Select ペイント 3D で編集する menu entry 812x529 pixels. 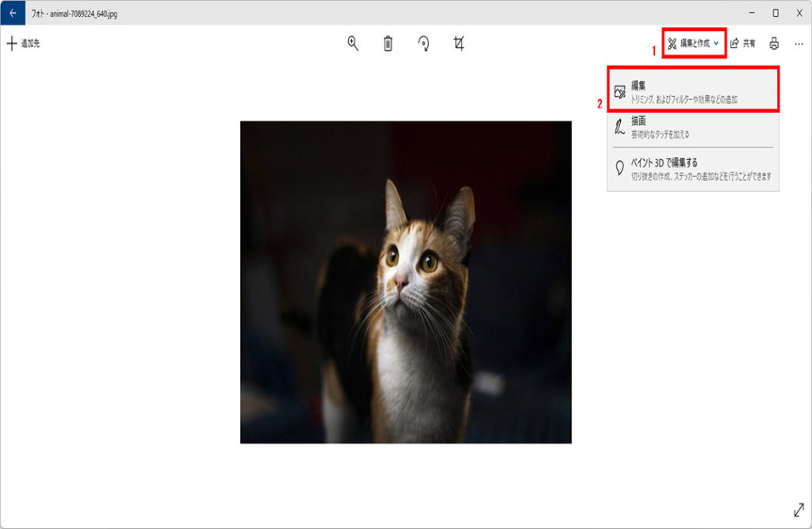coord(693,168)
